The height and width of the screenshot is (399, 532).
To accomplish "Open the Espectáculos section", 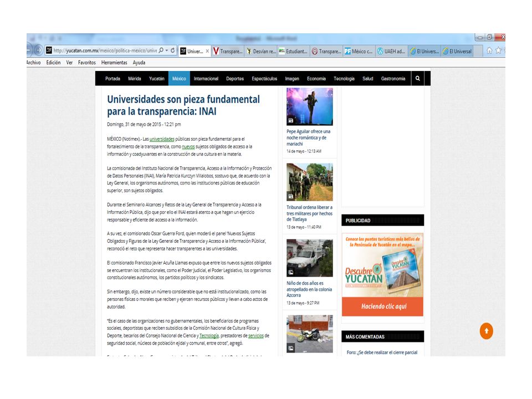I will (x=264, y=78).
